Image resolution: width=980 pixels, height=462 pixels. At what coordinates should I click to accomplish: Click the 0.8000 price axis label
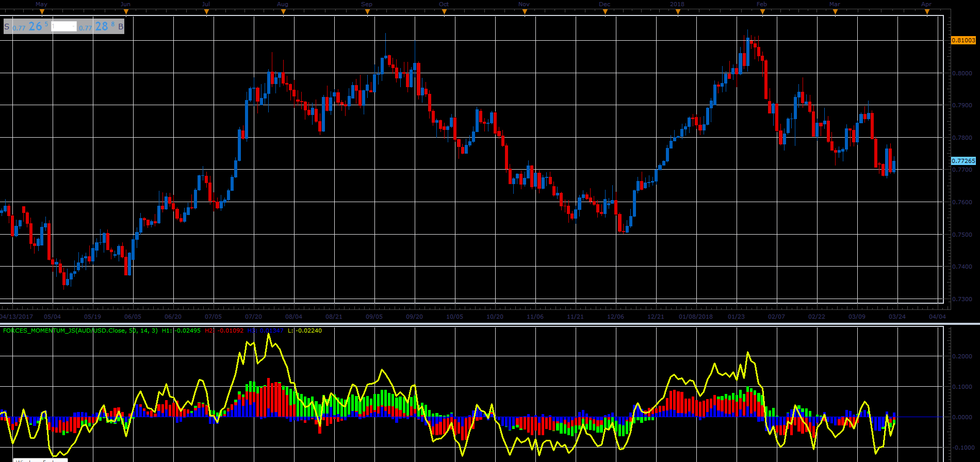click(962, 73)
